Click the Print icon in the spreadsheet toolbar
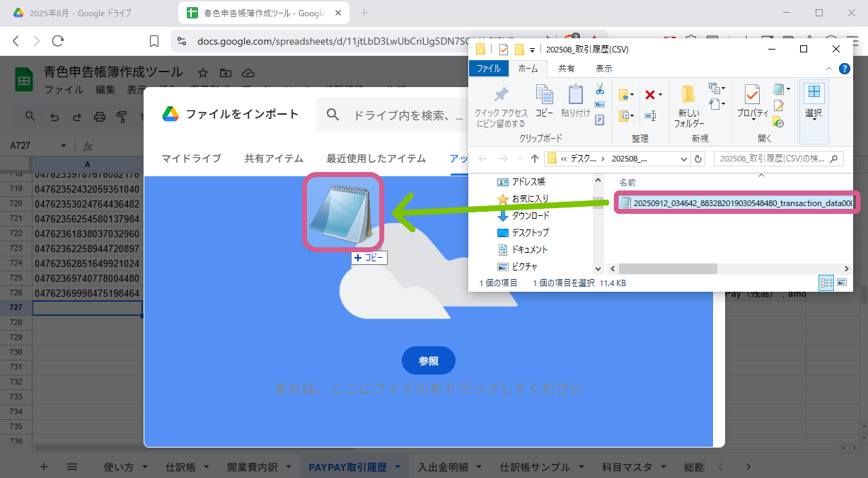Viewport: 868px width, 478px height. pyautogui.click(x=99, y=117)
